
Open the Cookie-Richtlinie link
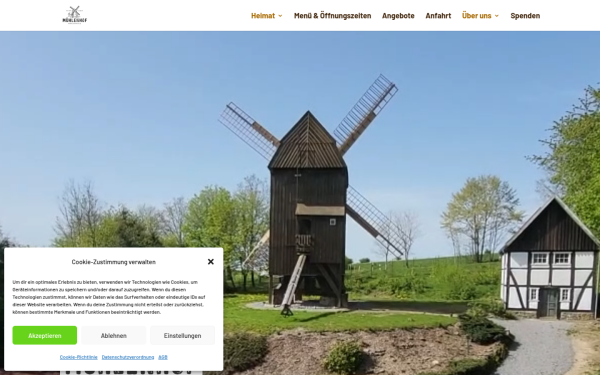(x=78, y=357)
